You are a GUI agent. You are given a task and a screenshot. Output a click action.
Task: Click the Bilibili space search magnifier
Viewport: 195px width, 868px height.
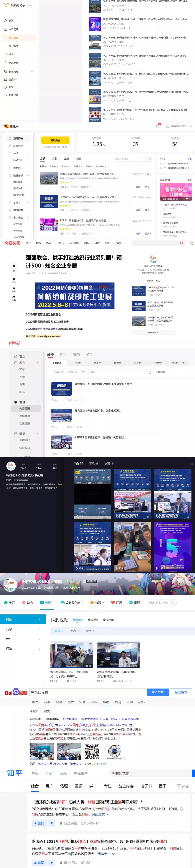(173, 602)
